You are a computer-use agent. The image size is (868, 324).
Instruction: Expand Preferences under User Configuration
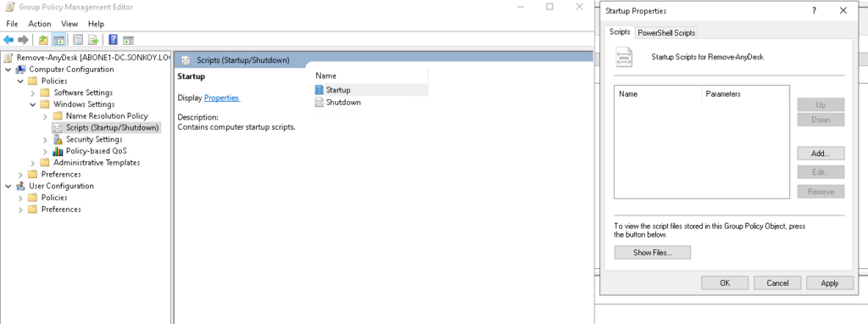point(20,209)
